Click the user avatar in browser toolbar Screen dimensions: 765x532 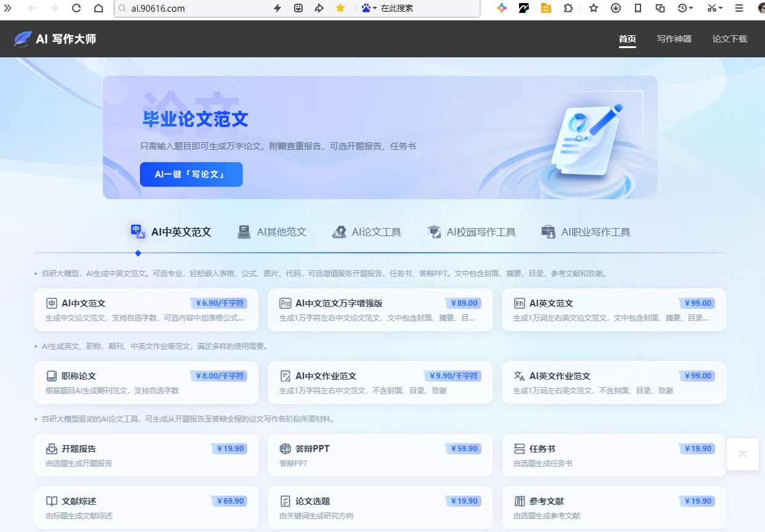pyautogui.click(x=761, y=8)
